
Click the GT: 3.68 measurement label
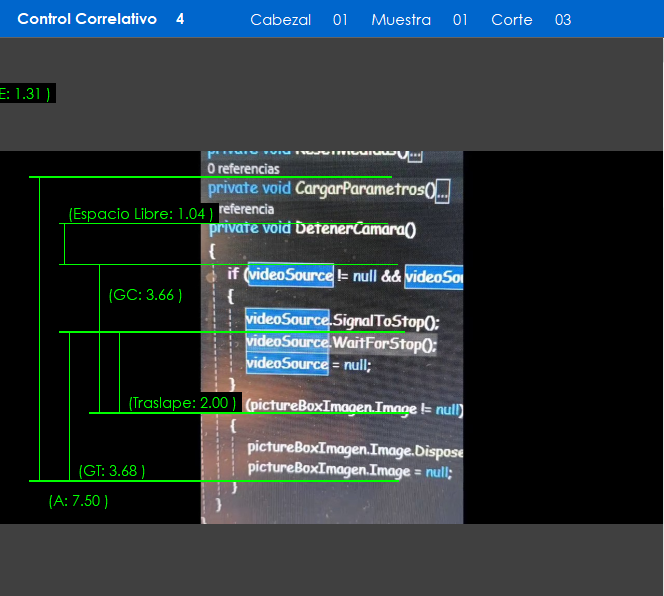tap(112, 471)
